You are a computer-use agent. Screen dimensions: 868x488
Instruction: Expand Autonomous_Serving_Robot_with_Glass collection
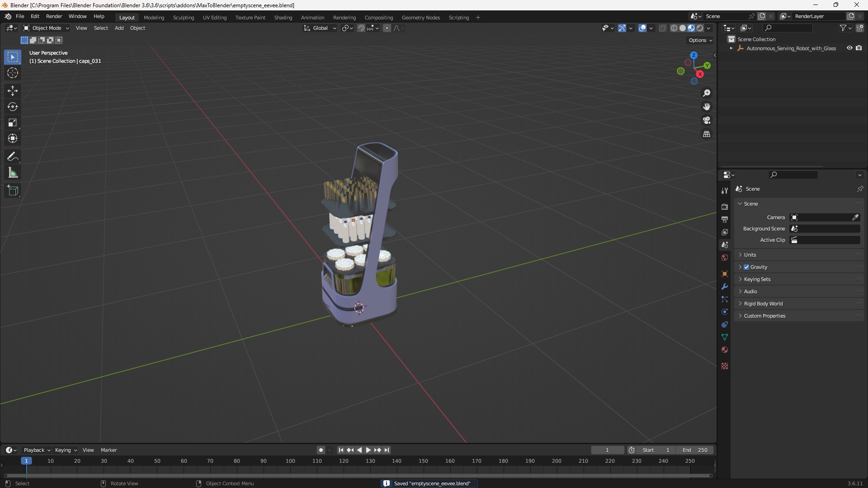[x=731, y=48]
